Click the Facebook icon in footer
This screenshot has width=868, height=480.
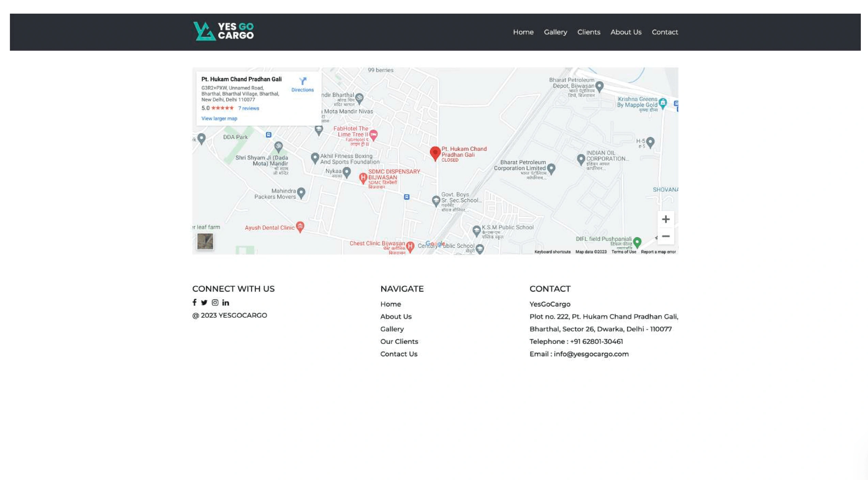195,302
